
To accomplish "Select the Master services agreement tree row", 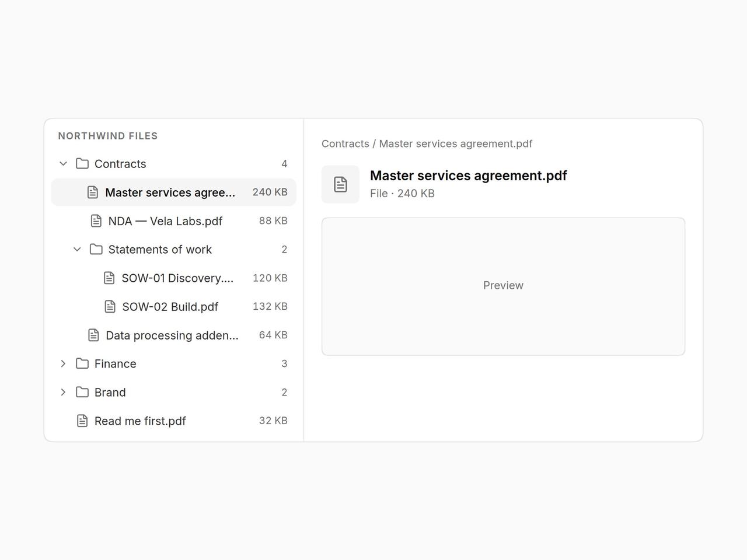I will coord(174,192).
